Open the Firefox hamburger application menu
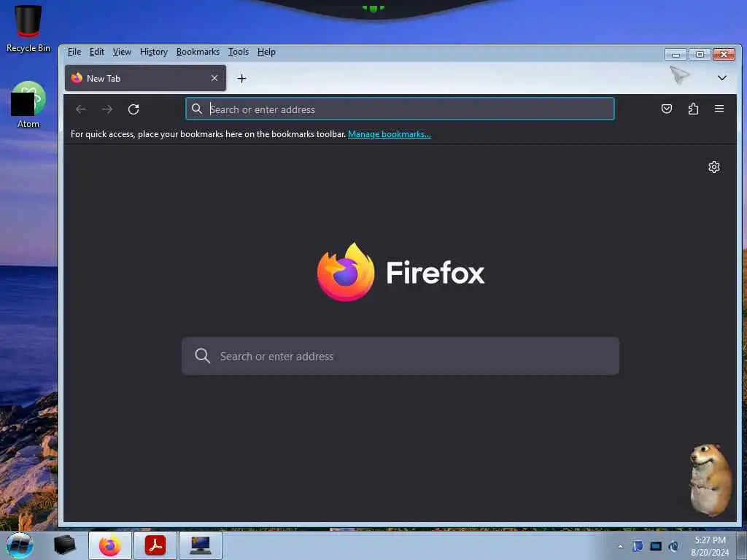 (x=719, y=109)
